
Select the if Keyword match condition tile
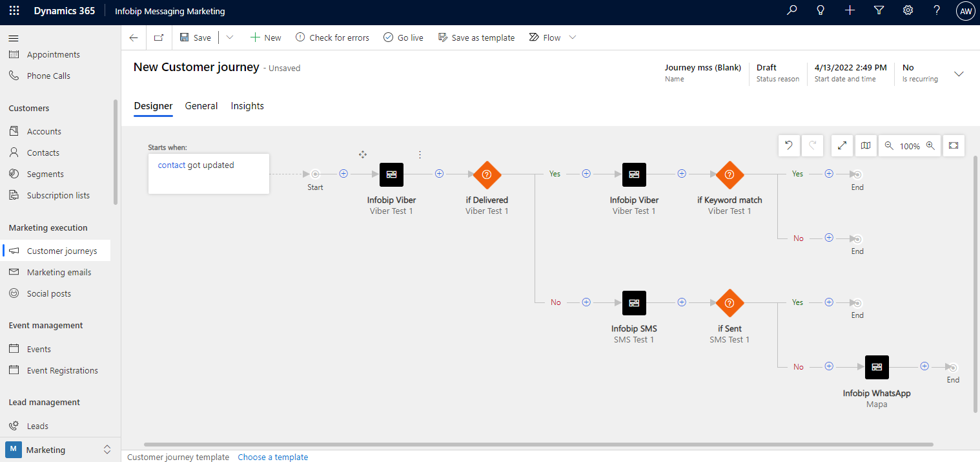tap(730, 174)
